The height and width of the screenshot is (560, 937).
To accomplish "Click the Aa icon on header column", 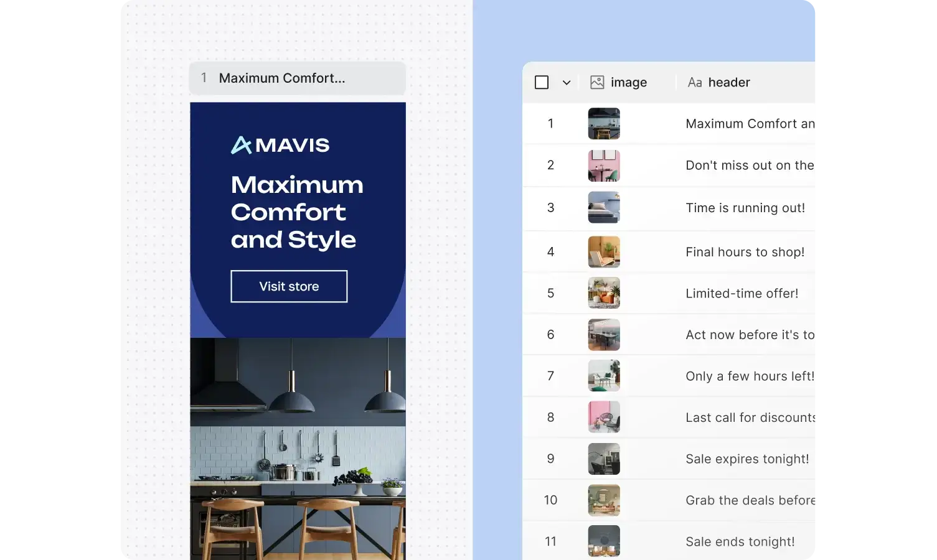I will pos(695,82).
